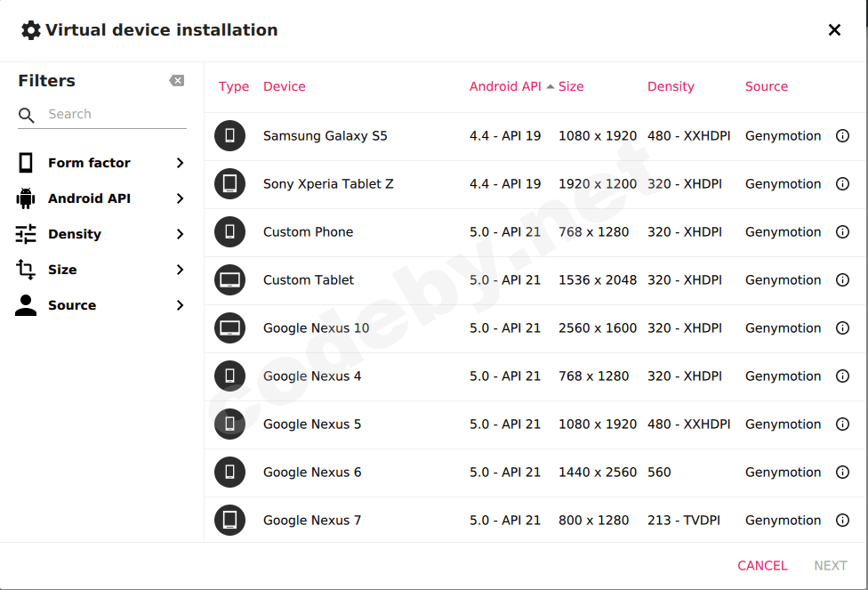Open info for Sony Xperia Tablet Z
This screenshot has width=868, height=590.
click(x=842, y=184)
